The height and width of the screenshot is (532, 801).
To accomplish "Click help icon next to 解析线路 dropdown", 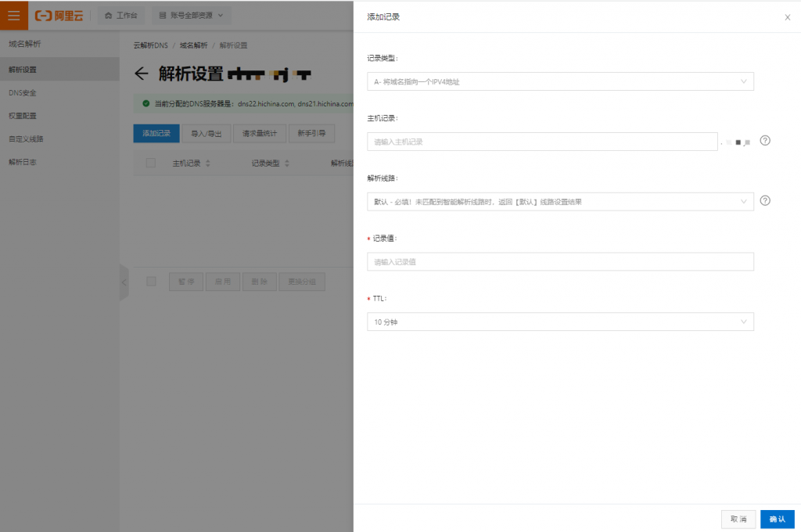I will pyautogui.click(x=765, y=200).
